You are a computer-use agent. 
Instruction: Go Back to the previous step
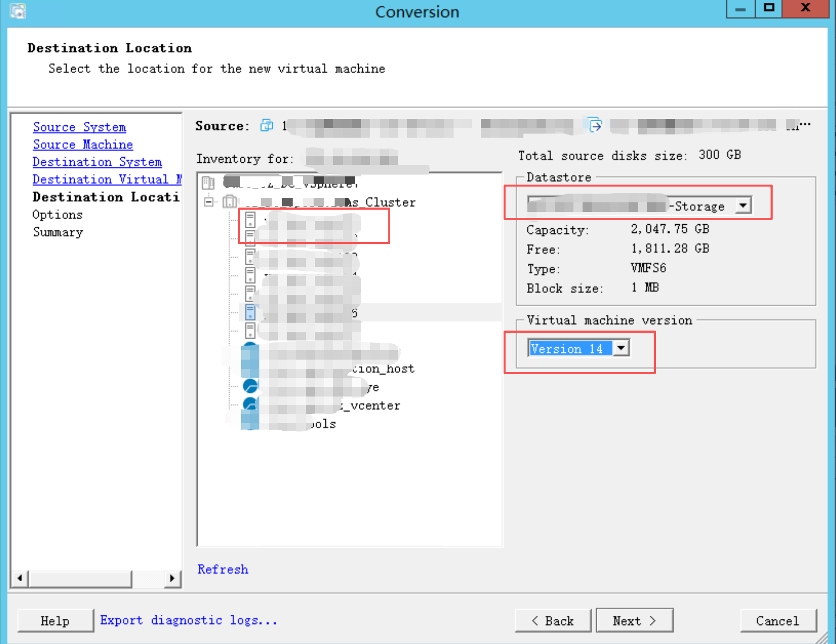tap(552, 620)
